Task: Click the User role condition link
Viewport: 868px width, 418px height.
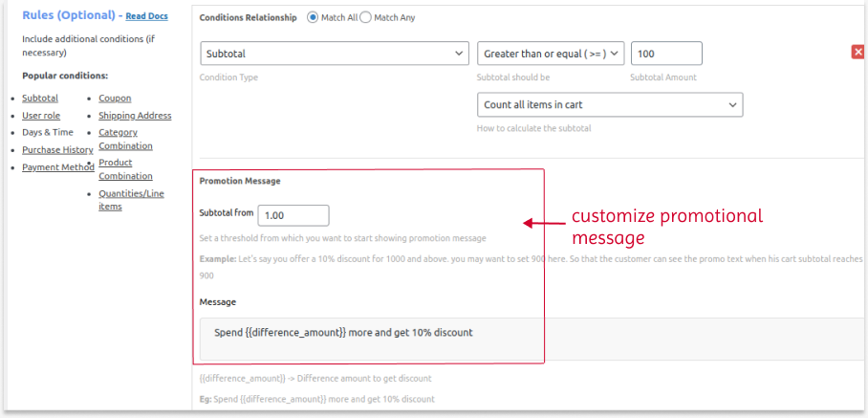Action: point(41,115)
